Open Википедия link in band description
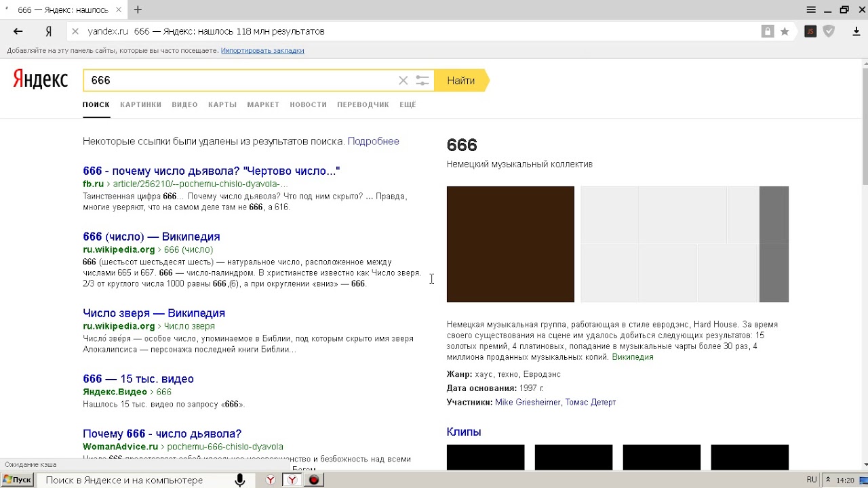Viewport: 868px width, 488px height. click(633, 357)
